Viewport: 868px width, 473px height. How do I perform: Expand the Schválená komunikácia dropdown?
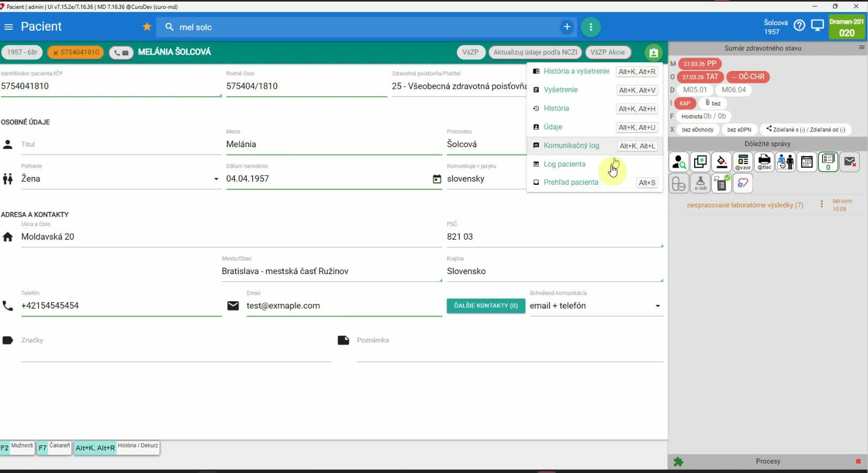click(657, 306)
